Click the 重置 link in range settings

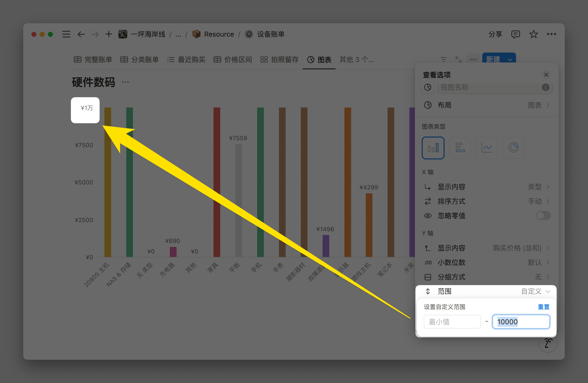tap(544, 307)
